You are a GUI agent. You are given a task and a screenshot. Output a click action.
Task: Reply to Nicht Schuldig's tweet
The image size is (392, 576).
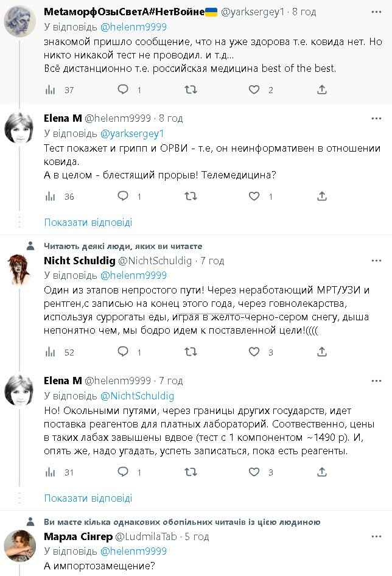point(123,352)
